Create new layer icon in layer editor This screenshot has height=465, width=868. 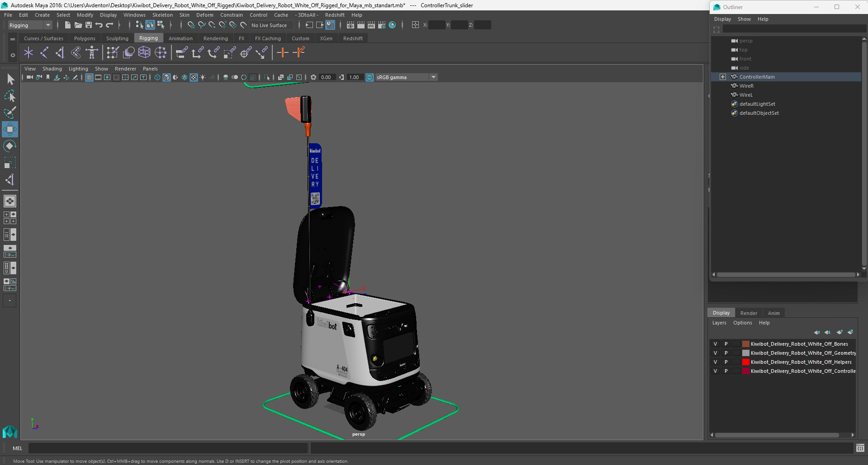[840, 333]
